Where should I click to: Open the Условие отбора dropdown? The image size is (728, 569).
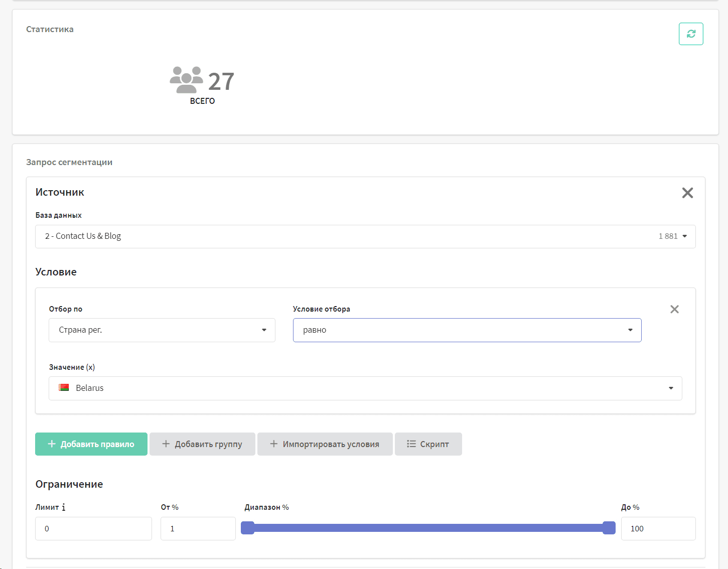[467, 330]
